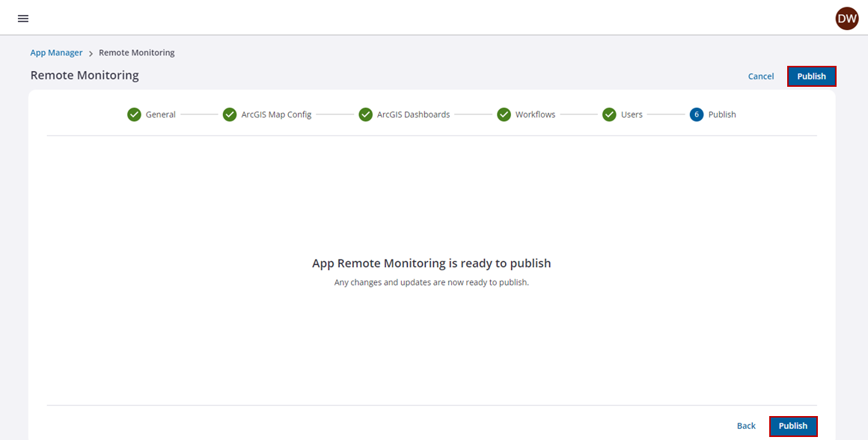The height and width of the screenshot is (440, 868).
Task: Follow the App Manager breadcrumb link
Action: [x=56, y=53]
